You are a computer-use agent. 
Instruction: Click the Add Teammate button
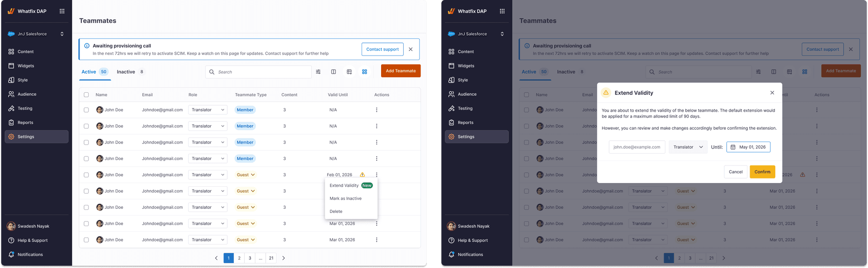coord(401,71)
